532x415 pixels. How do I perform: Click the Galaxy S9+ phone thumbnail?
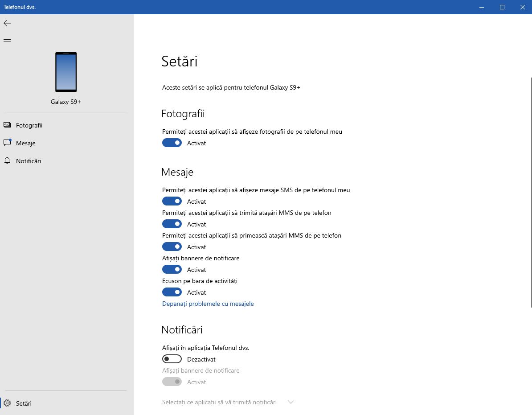(x=66, y=72)
